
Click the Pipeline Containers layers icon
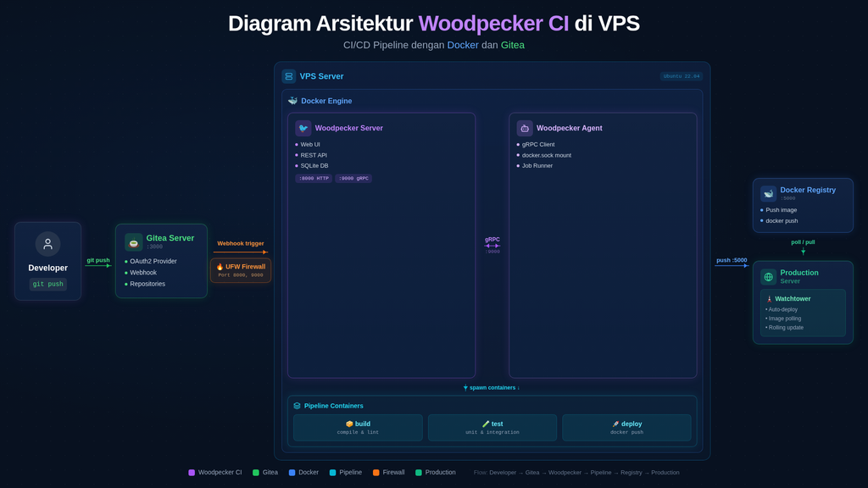[297, 406]
